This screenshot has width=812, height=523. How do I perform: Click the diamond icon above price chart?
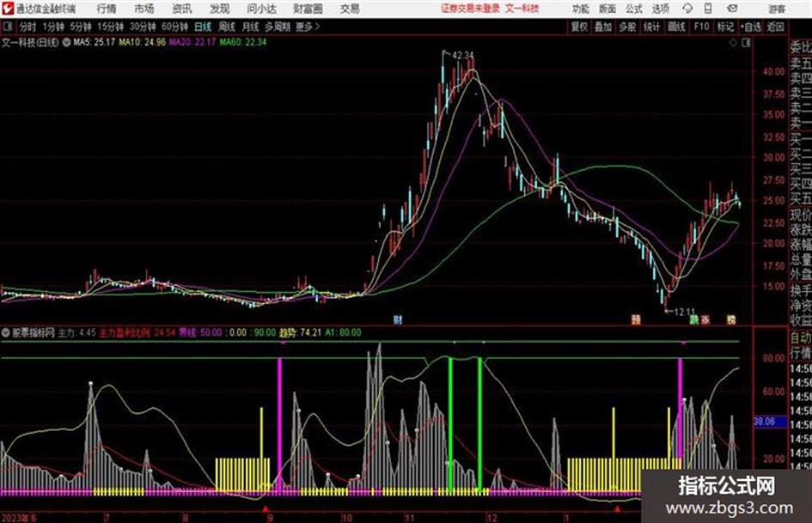click(733, 43)
